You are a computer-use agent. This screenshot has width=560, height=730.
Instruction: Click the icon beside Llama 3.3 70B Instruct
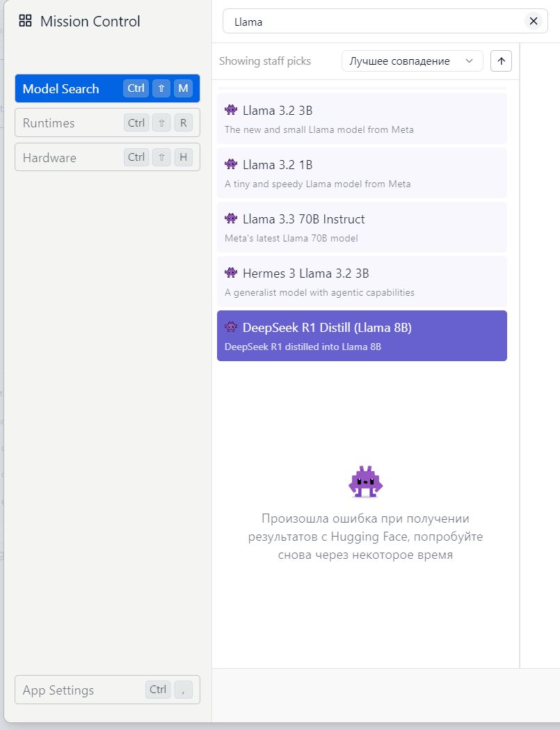click(231, 218)
